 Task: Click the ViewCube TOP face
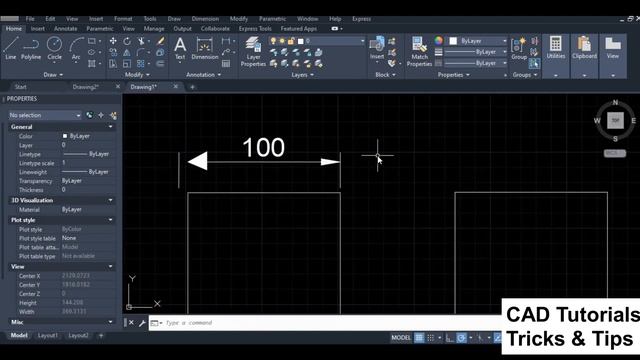tap(615, 120)
